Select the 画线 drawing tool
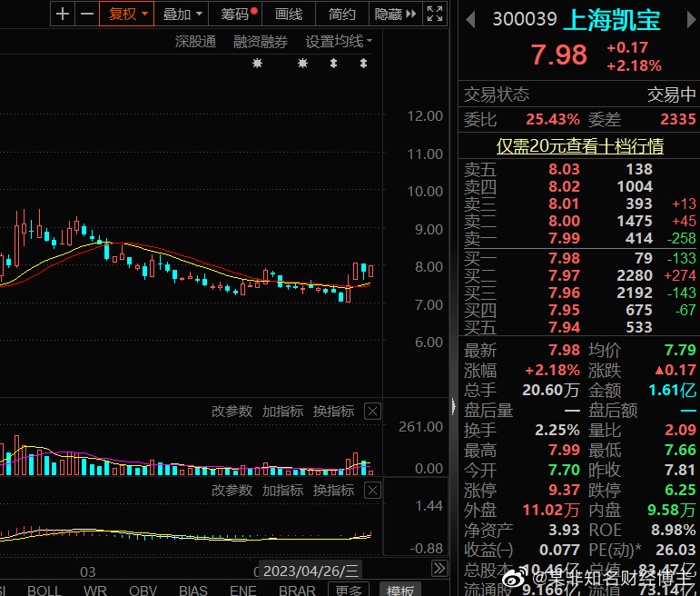 pyautogui.click(x=289, y=14)
